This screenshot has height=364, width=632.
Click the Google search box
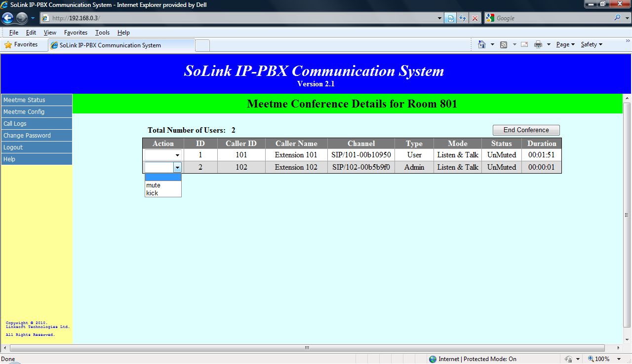pos(553,18)
